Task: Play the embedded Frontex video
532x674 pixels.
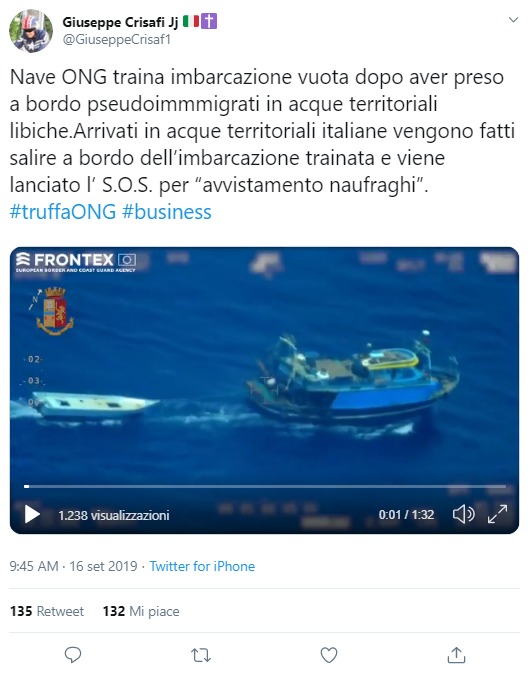Action: click(x=32, y=514)
